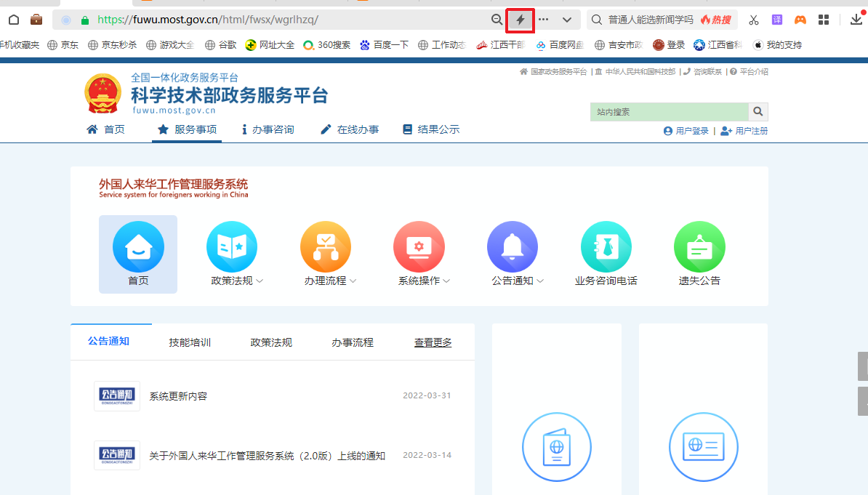This screenshot has width=868, height=495.
Task: Open the 系统更新内容 announcement
Action: [178, 396]
